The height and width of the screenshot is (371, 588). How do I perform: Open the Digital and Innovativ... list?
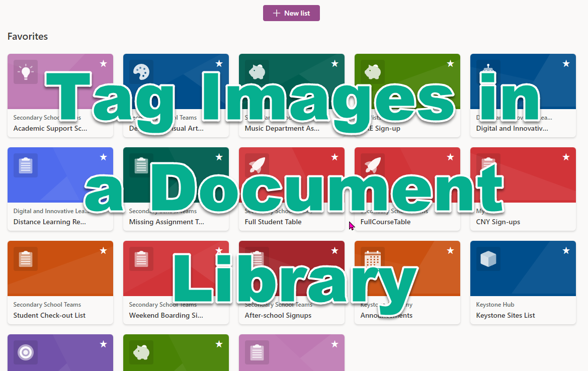click(x=512, y=128)
